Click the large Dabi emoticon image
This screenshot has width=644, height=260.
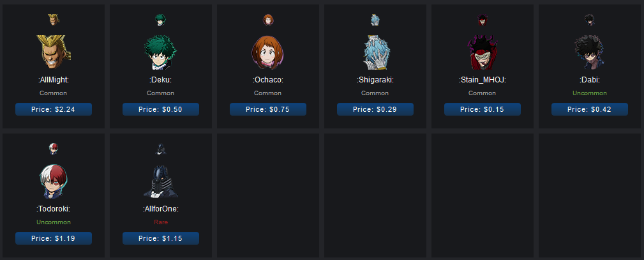tap(589, 52)
